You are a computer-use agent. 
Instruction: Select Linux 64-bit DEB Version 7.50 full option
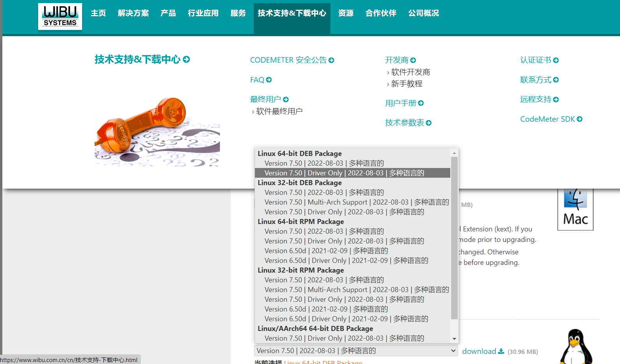(x=353, y=163)
